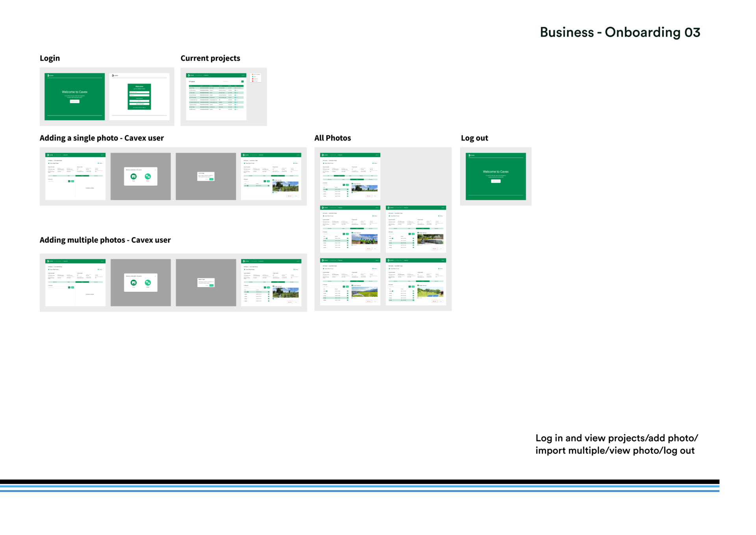Click the Remove button below the single-photo plantation image
This screenshot has width=756, height=535.
click(x=289, y=196)
